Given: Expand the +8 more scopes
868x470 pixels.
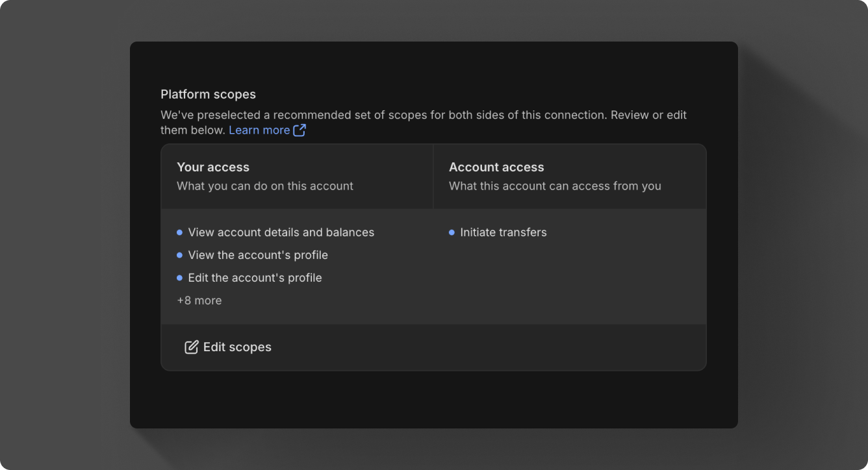Looking at the screenshot, I should [x=199, y=301].
